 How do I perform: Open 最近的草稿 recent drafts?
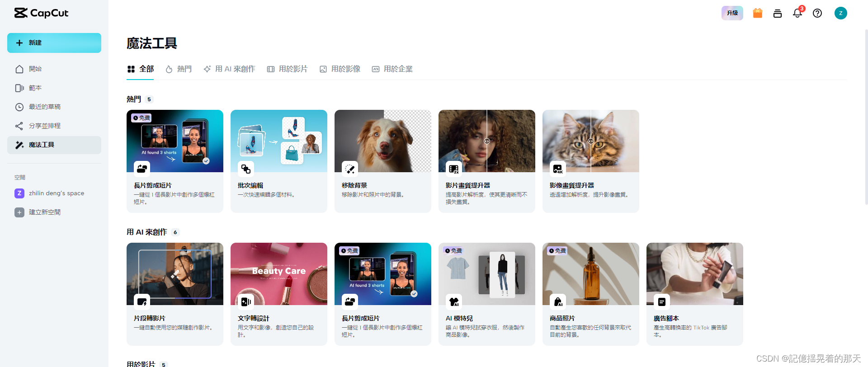point(54,107)
